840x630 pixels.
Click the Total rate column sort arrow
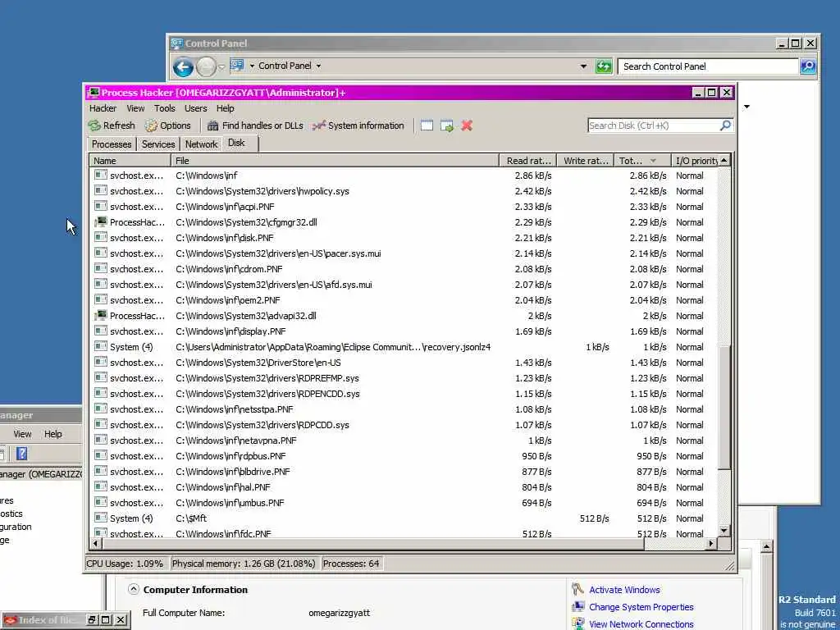coord(653,161)
